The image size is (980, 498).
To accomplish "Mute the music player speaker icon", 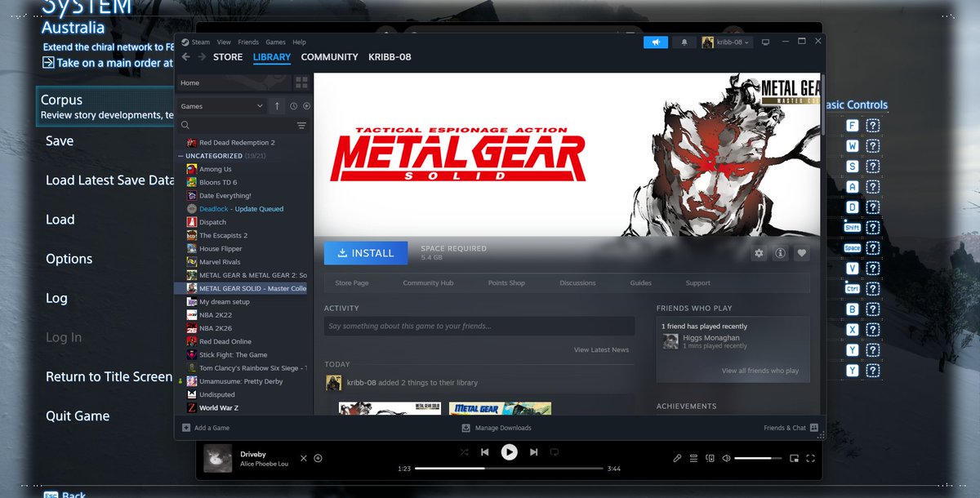I will pos(726,458).
